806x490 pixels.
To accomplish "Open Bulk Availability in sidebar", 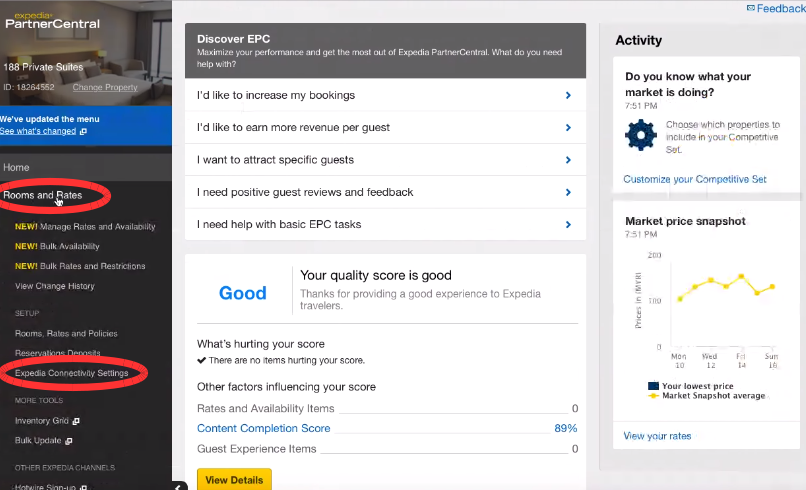I will click(57, 246).
